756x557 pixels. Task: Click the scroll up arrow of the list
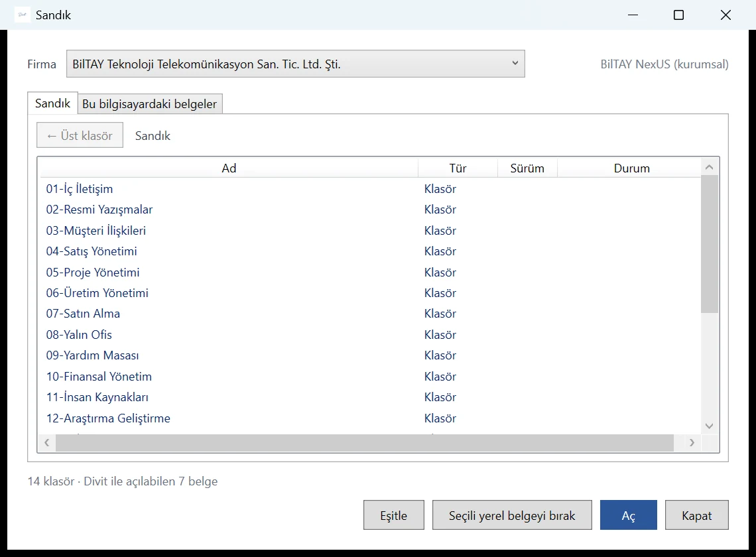(709, 167)
